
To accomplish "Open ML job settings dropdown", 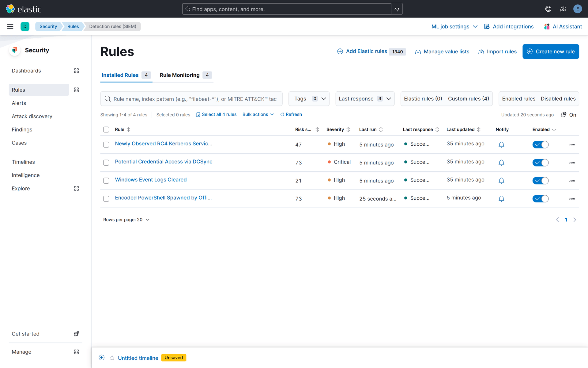I will click(x=454, y=27).
